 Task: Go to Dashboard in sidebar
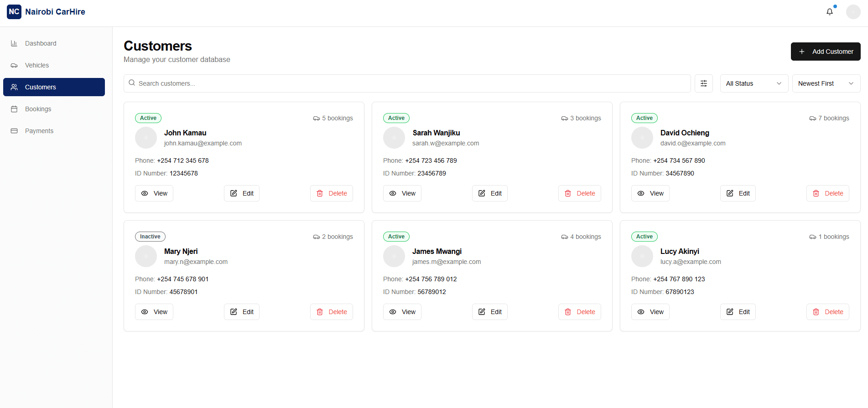click(x=54, y=43)
